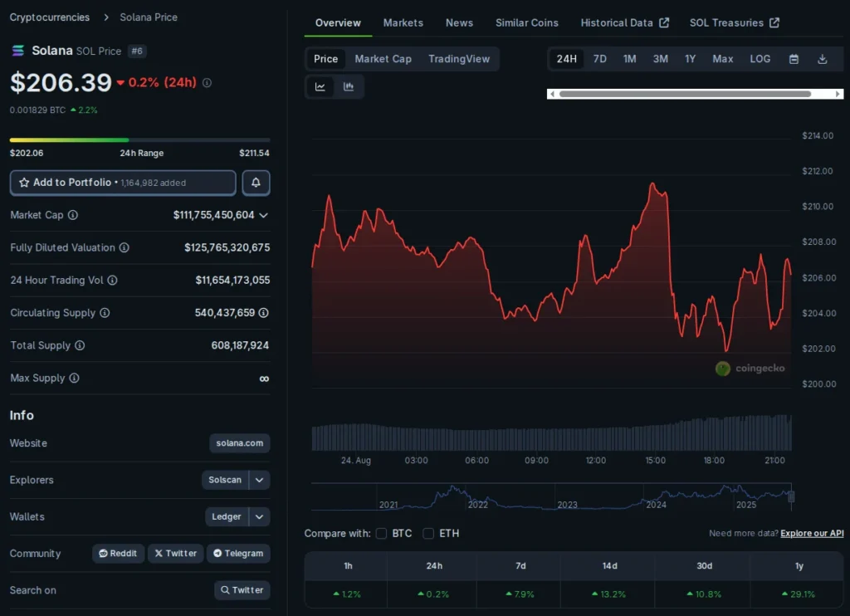Switch to line chart view icon

[320, 87]
